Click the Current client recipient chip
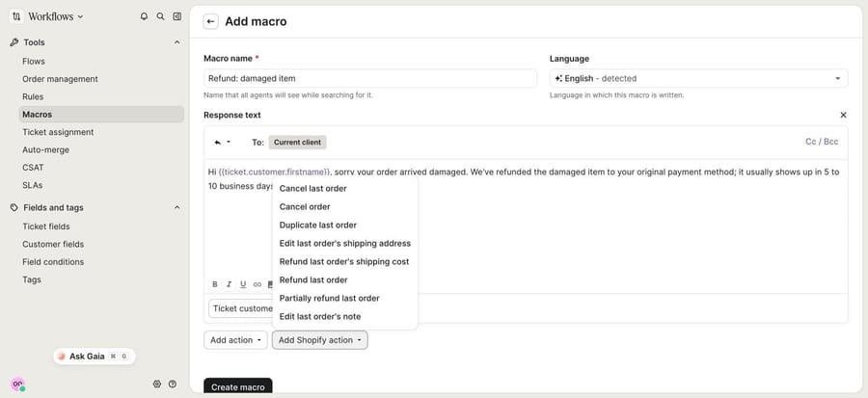 click(297, 142)
